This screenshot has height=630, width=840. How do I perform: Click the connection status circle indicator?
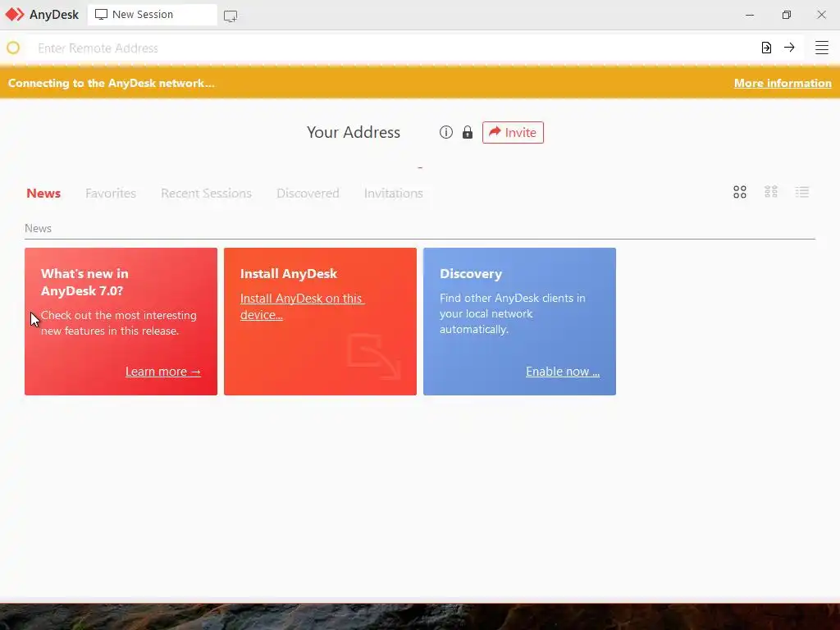[13, 48]
